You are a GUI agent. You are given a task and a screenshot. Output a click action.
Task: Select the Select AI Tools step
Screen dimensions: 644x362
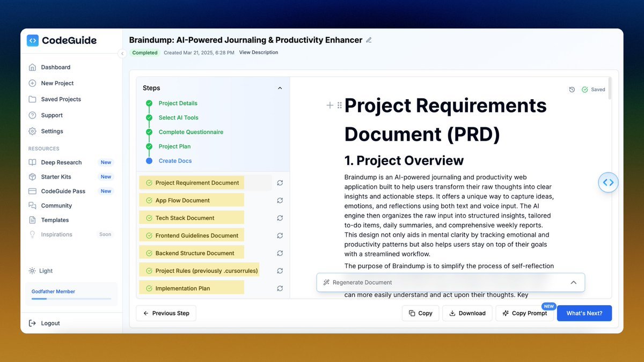click(x=178, y=118)
